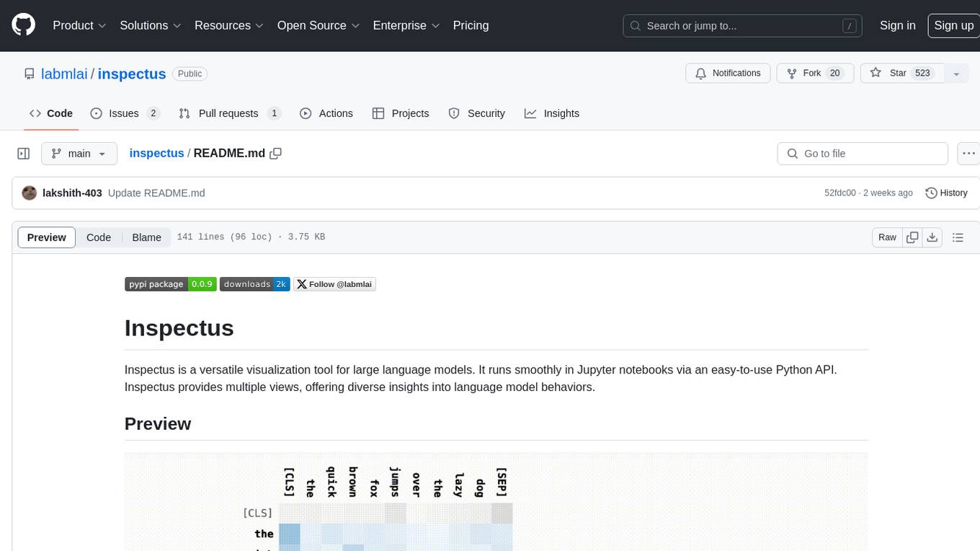Viewport: 980px width, 551px height.
Task: Open the Raw file view
Action: coord(887,237)
